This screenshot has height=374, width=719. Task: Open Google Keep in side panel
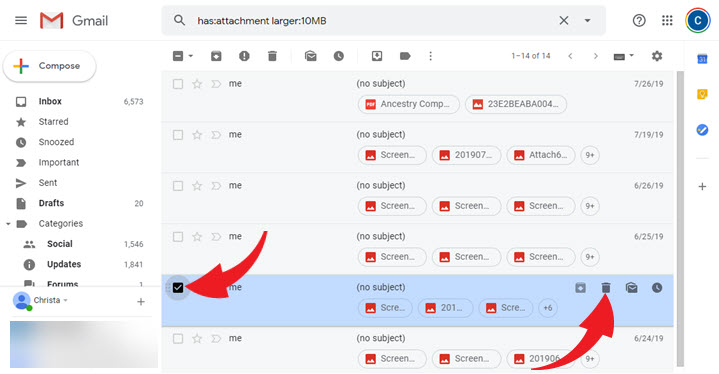tap(702, 94)
